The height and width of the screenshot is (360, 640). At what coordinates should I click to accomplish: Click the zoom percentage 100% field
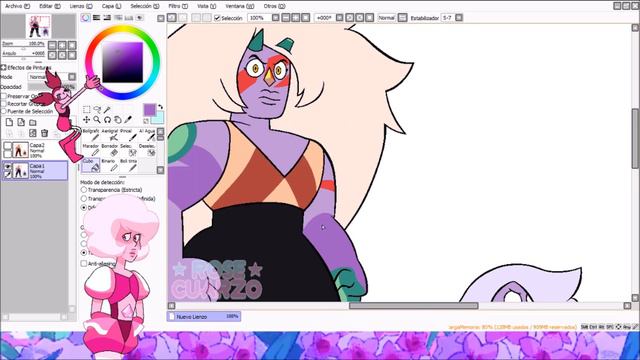259,18
